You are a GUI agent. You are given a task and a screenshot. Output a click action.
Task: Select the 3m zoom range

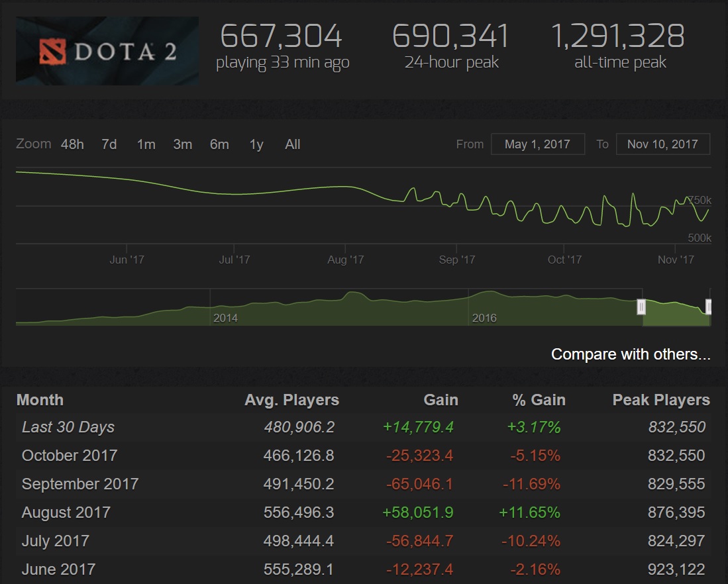(x=182, y=144)
